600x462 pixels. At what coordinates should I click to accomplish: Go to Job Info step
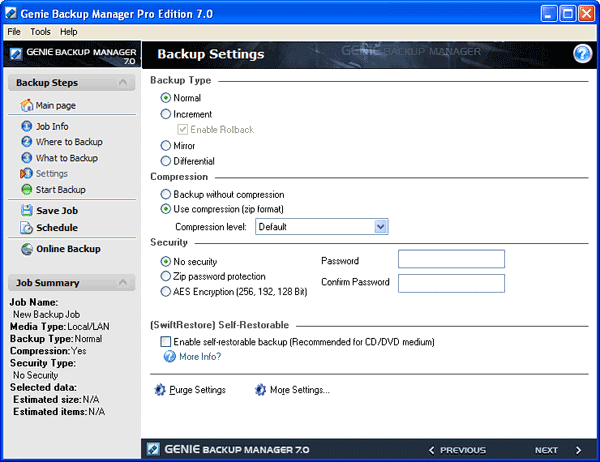coord(52,126)
